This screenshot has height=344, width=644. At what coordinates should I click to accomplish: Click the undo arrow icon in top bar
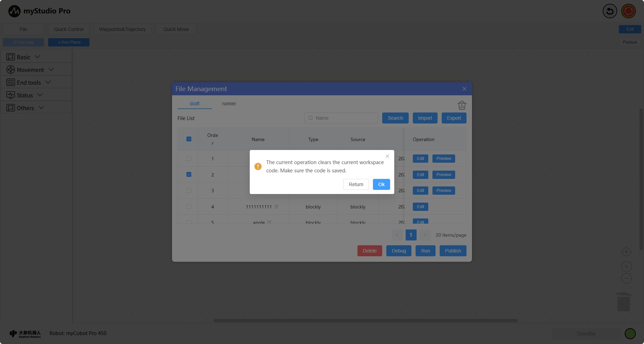point(610,11)
